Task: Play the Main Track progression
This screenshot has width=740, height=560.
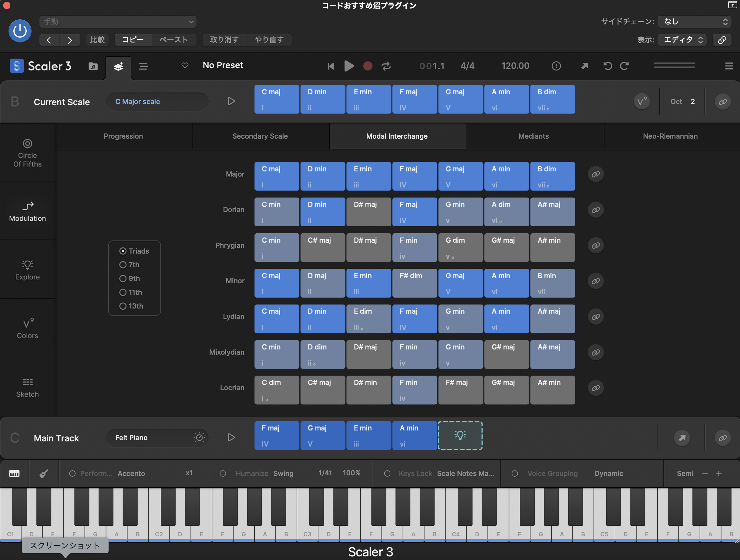Action: (231, 437)
